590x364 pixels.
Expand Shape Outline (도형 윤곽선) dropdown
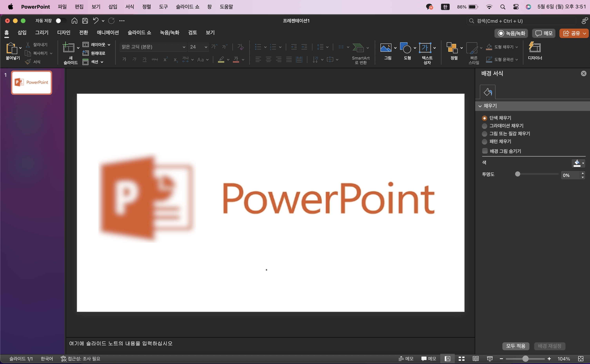[x=516, y=60]
